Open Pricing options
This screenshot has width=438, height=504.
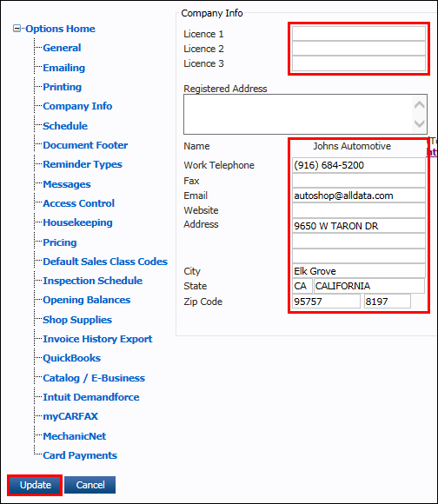tap(60, 242)
